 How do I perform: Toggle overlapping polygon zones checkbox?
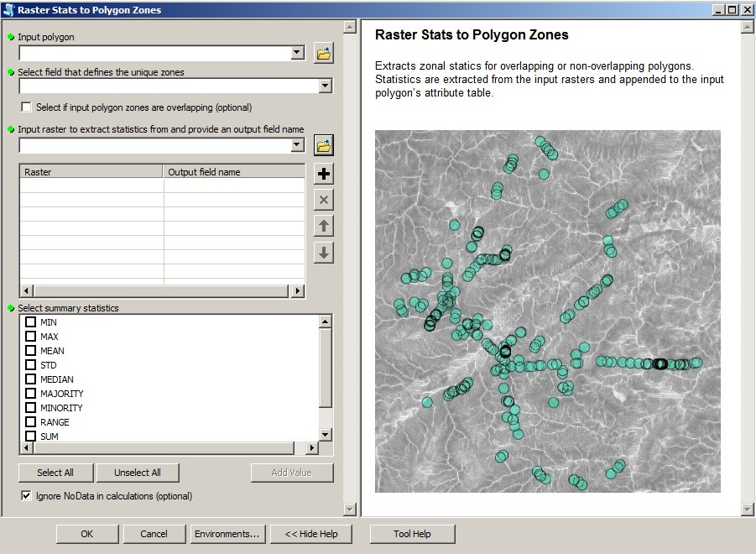27,107
